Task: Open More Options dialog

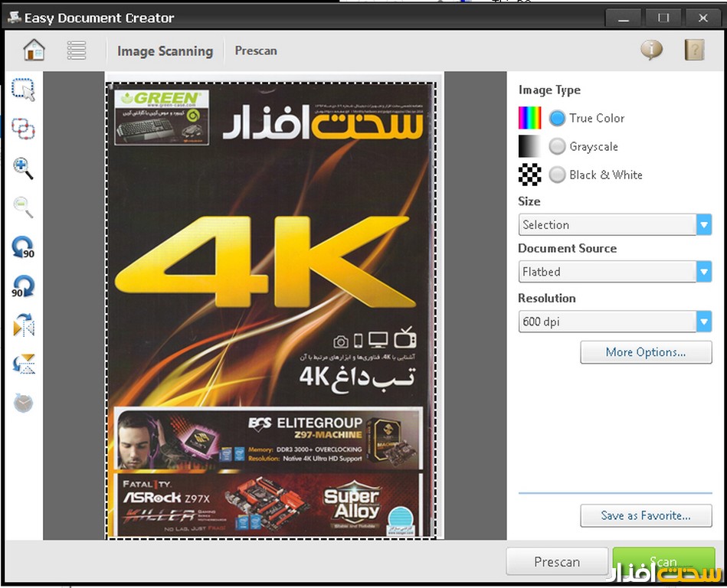Action: (646, 352)
